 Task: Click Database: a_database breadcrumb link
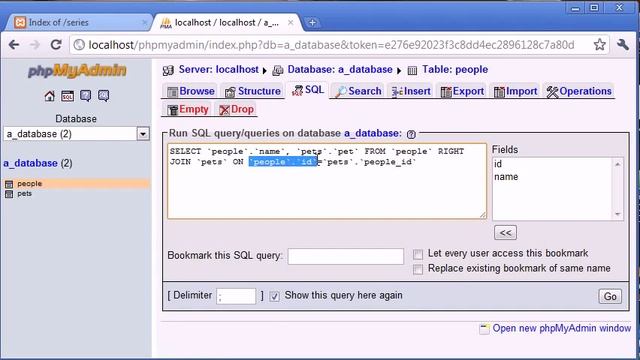pos(340,69)
